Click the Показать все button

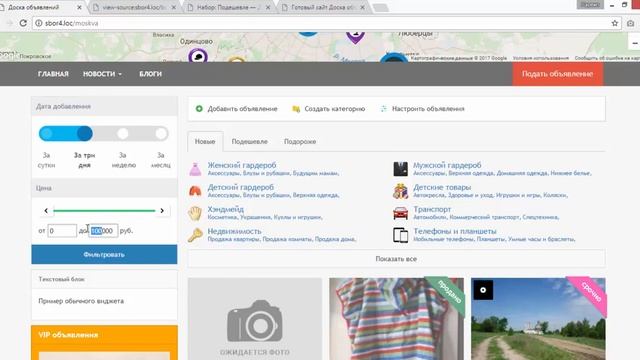[396, 259]
